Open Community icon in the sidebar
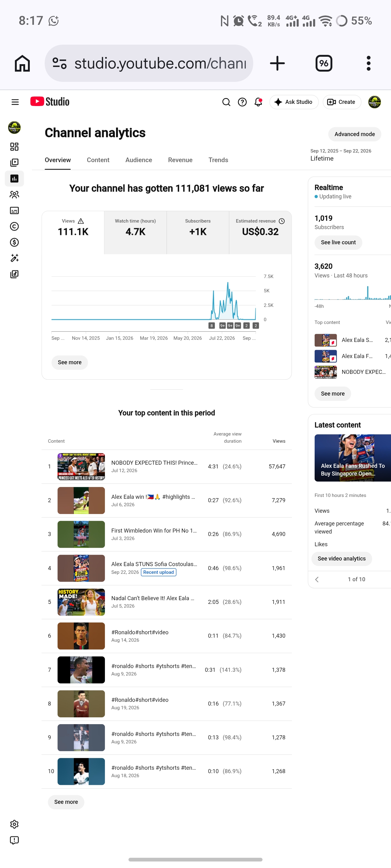 [x=14, y=194]
